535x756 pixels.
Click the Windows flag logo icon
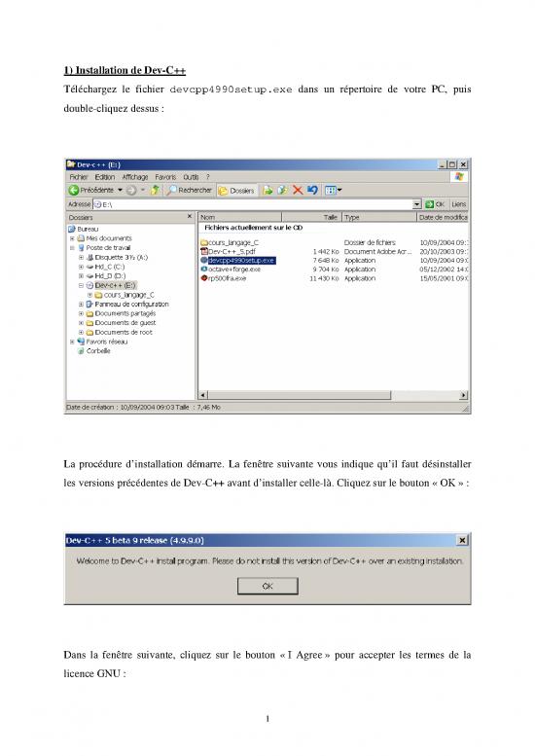pyautogui.click(x=459, y=177)
